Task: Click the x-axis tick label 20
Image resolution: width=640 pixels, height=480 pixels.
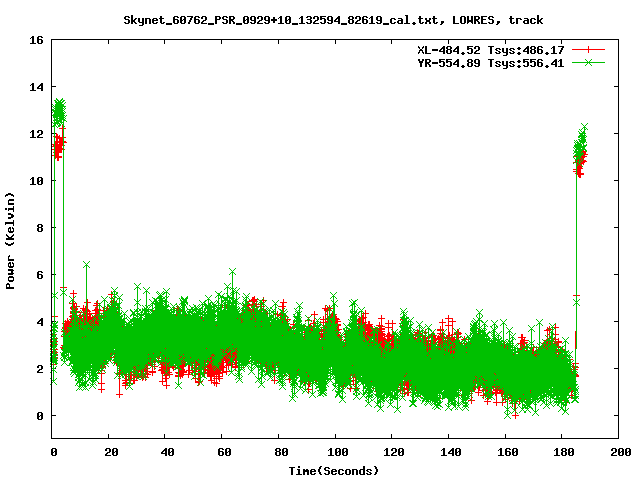Action: (x=111, y=452)
